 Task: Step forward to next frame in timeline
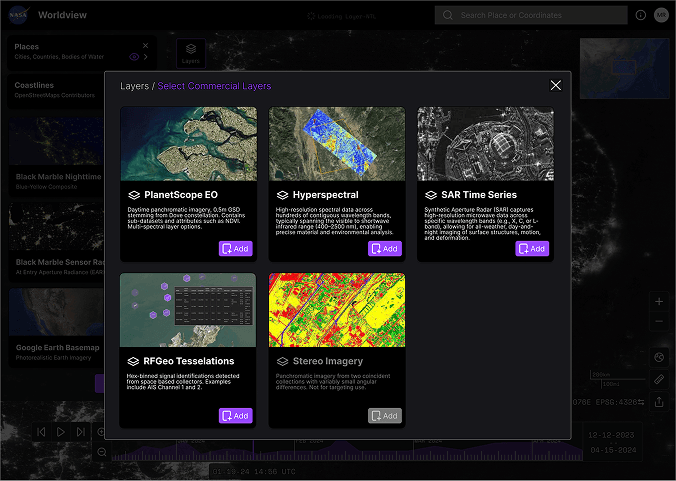[81, 432]
